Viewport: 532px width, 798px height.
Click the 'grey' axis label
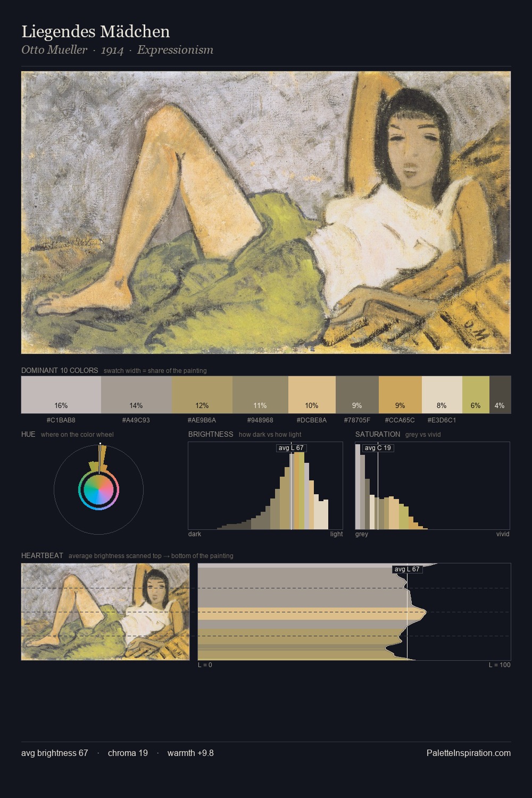click(x=362, y=534)
